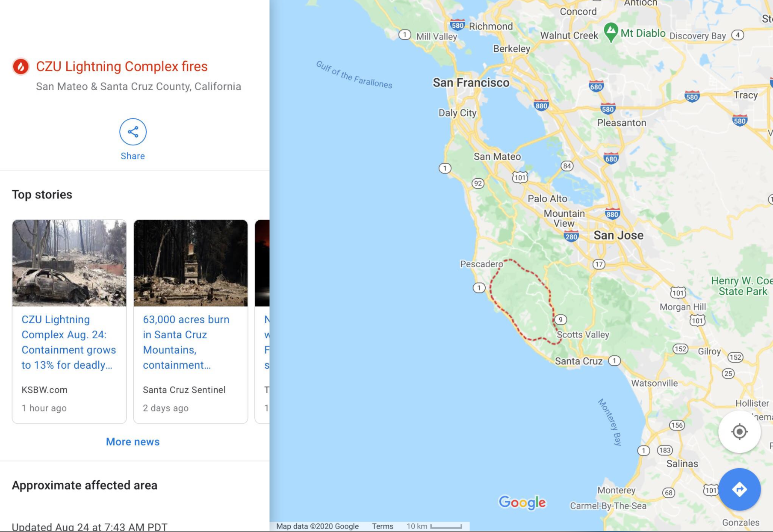This screenshot has width=773, height=532.
Task: Open the More news link
Action: (133, 442)
